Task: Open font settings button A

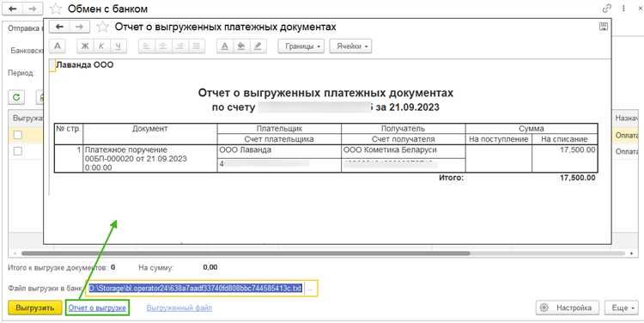Action: tap(58, 46)
